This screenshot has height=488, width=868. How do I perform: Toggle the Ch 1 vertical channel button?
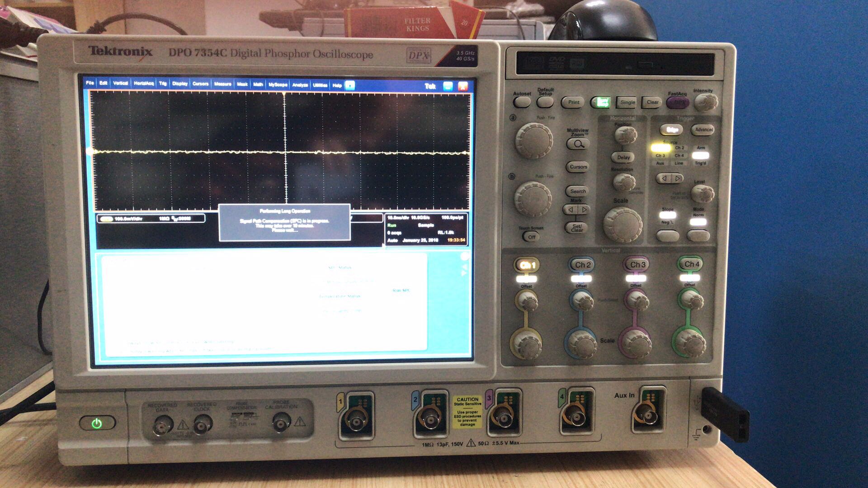[x=527, y=265]
